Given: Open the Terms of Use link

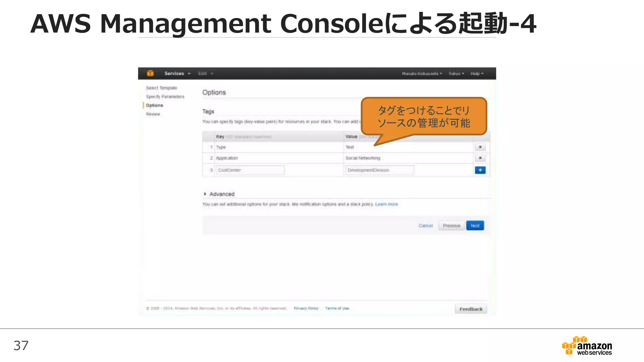Looking at the screenshot, I should [x=337, y=308].
